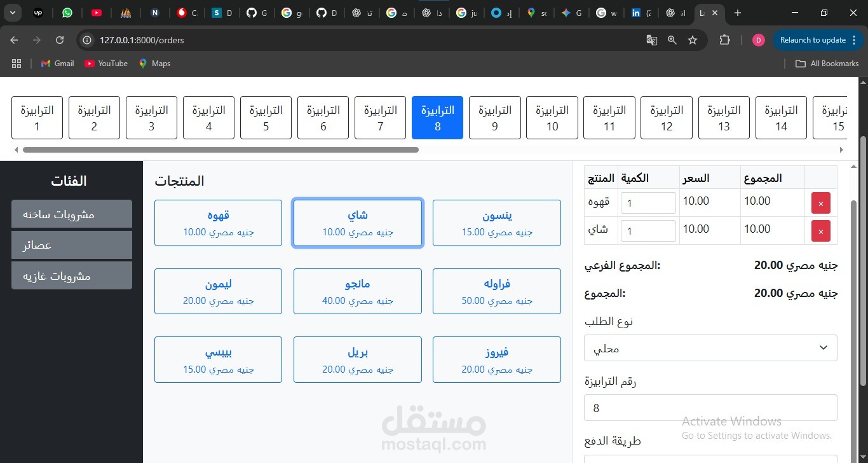
Task: Remove قهوه row with red X
Action: 821,204
